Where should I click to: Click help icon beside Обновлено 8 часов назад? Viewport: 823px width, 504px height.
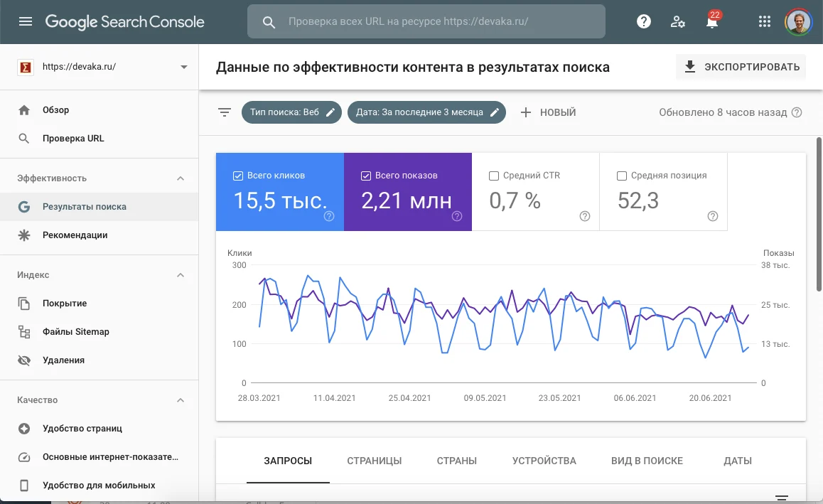797,112
